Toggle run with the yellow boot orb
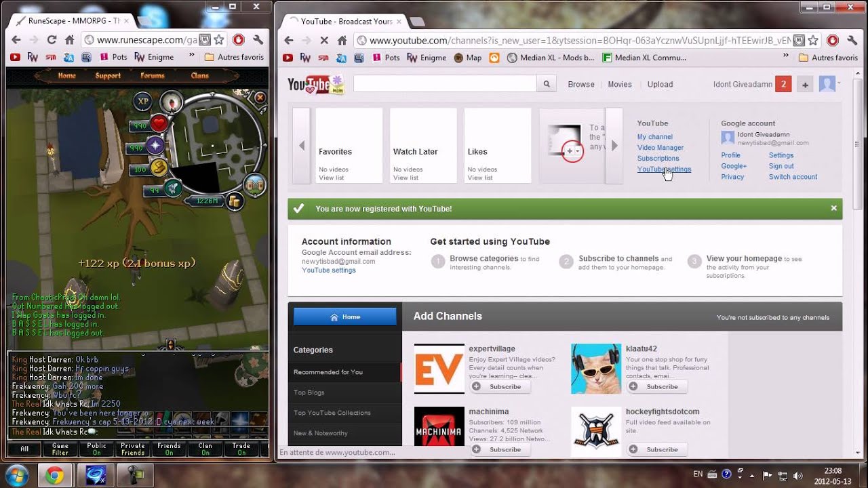Viewport: 868px width, 488px height. click(159, 167)
